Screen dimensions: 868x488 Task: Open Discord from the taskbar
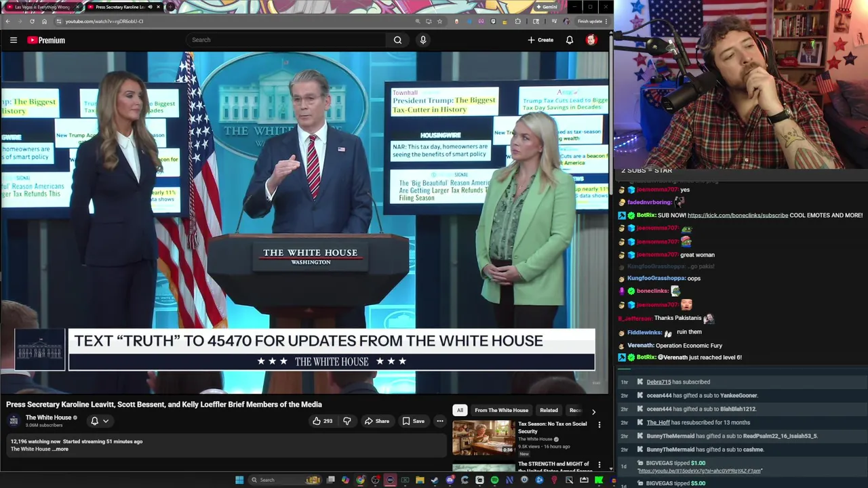click(450, 480)
